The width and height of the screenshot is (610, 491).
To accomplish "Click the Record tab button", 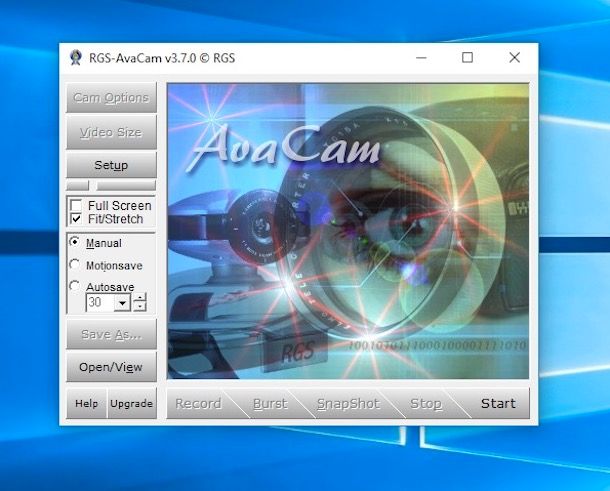I will [x=198, y=404].
